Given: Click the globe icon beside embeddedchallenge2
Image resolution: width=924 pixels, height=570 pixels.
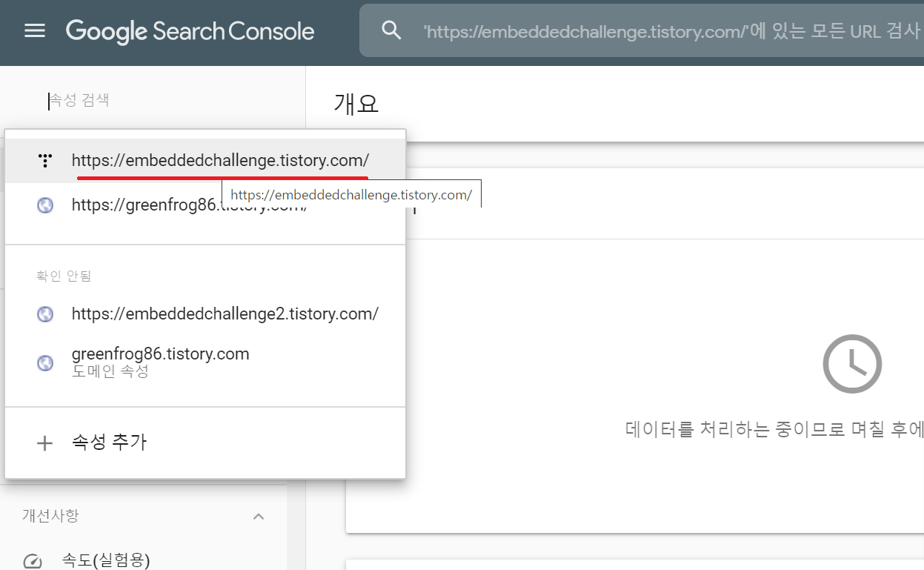Looking at the screenshot, I should click(45, 314).
